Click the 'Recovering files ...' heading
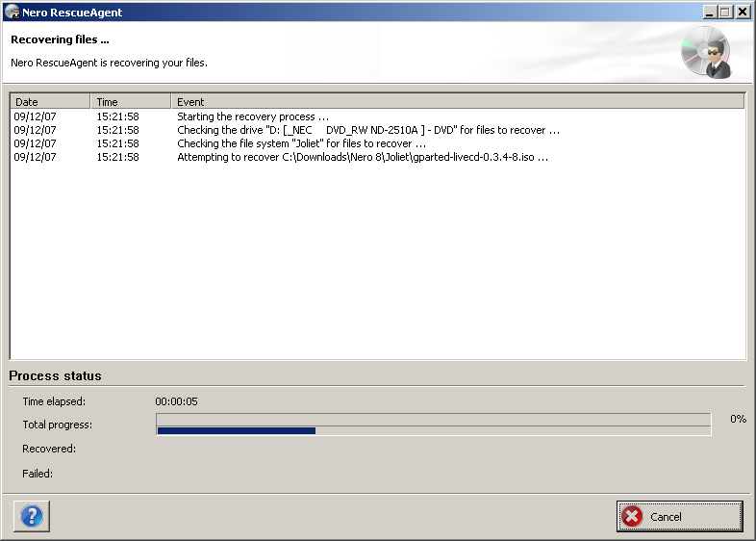This screenshot has width=756, height=541. [60, 39]
